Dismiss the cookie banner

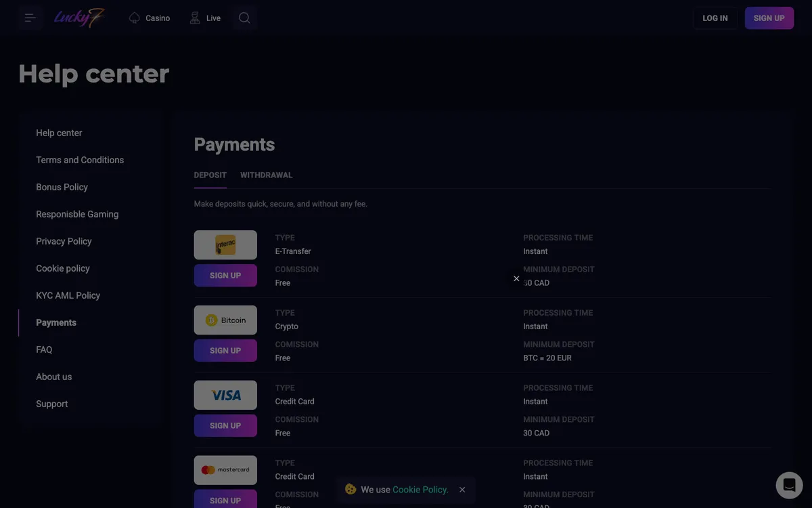(x=462, y=490)
